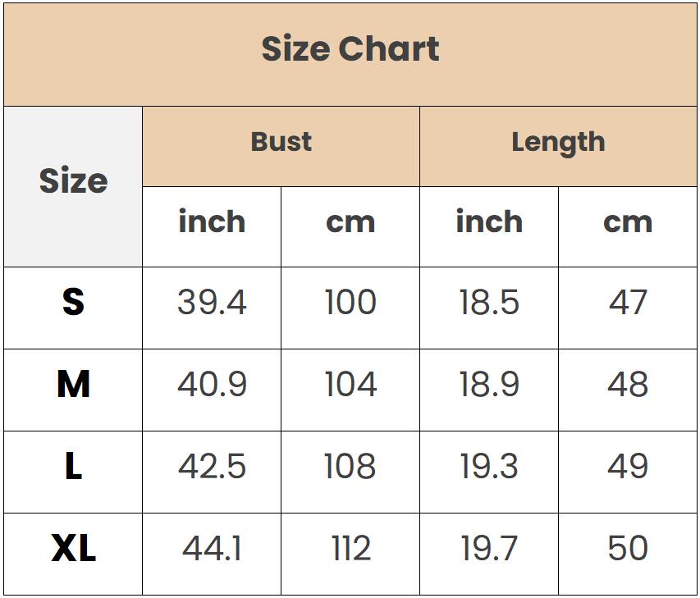Select the Size column header cell
Image resolution: width=700 pixels, height=598 pixels.
[73, 186]
